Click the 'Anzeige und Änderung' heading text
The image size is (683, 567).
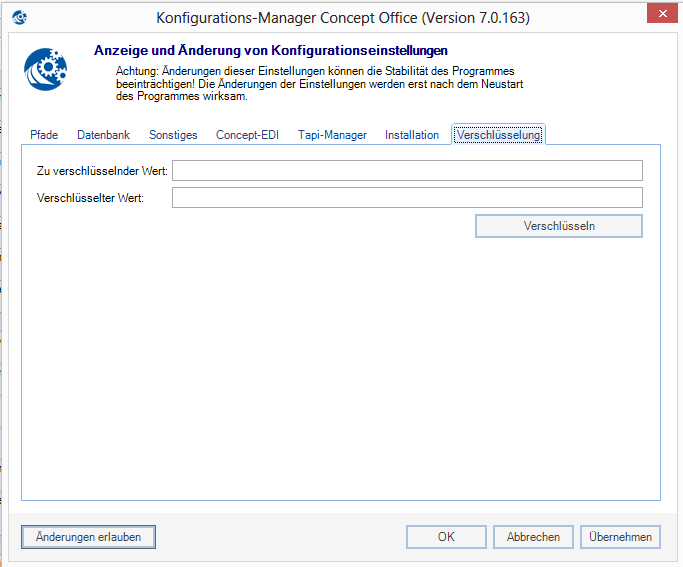(270, 50)
